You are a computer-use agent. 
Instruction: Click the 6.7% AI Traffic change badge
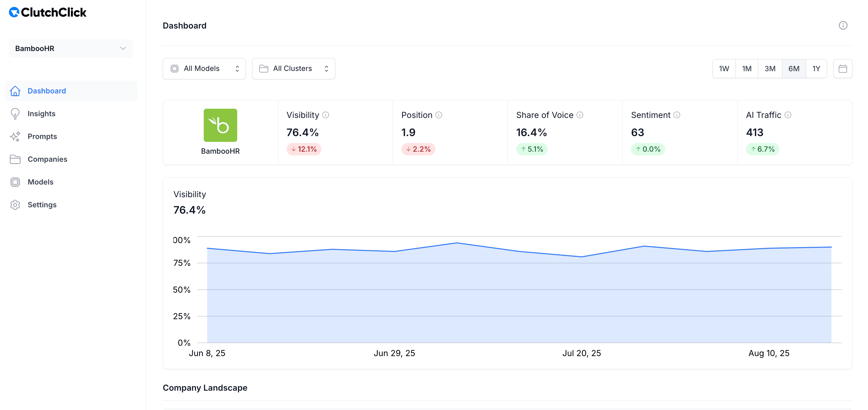[763, 149]
